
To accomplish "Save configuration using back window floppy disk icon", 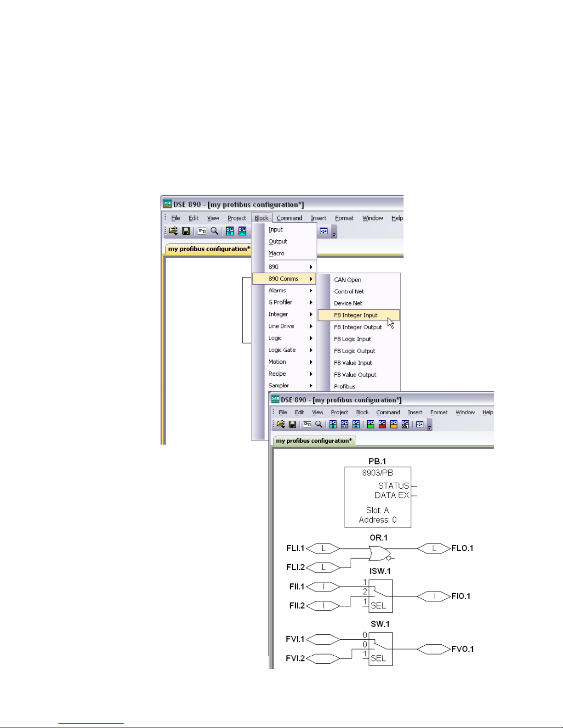I will [186, 231].
